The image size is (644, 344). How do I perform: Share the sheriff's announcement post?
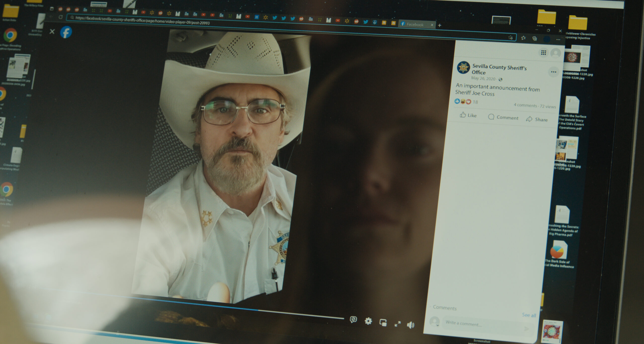537,119
